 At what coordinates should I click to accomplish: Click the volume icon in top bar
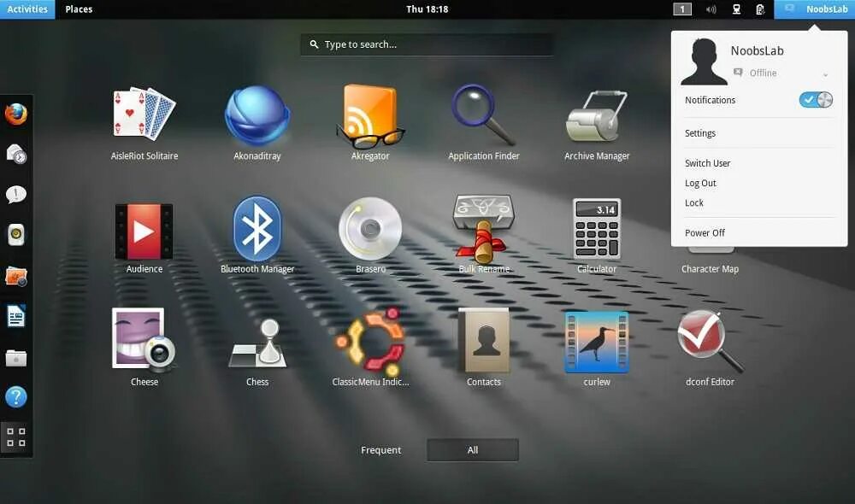711,9
